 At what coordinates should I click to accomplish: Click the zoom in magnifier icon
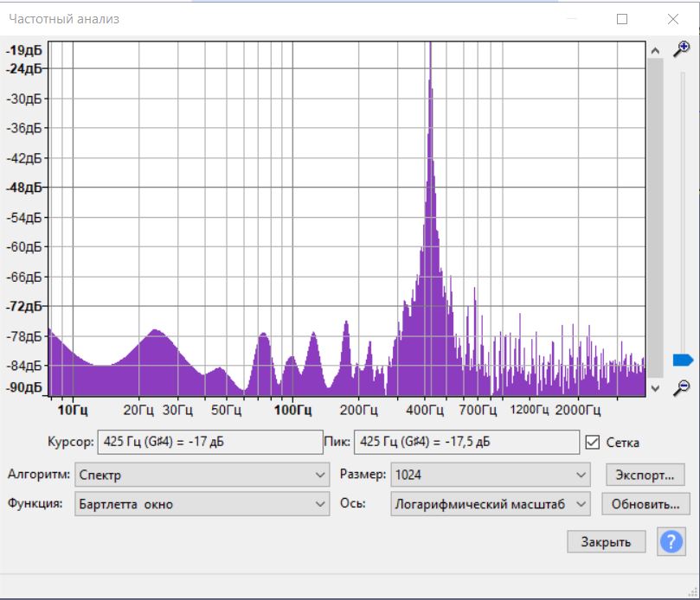(682, 50)
